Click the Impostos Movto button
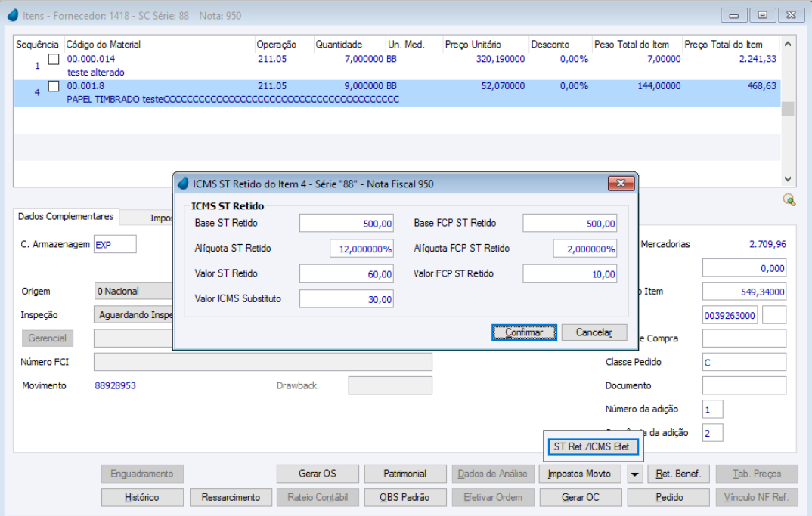Screen dimensions: 812x516 579,474
